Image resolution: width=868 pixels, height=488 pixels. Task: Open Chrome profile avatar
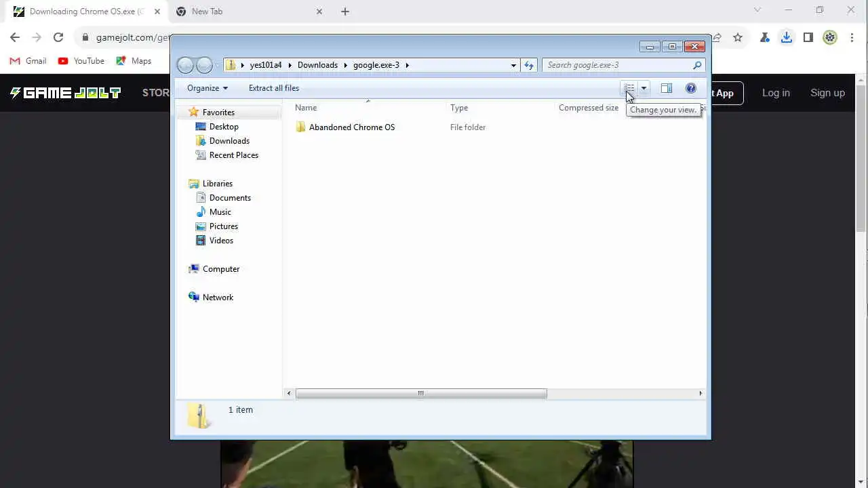click(830, 38)
